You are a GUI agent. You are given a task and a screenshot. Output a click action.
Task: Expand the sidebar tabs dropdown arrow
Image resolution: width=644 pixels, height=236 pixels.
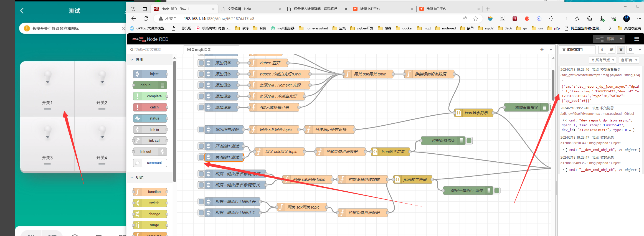click(640, 50)
